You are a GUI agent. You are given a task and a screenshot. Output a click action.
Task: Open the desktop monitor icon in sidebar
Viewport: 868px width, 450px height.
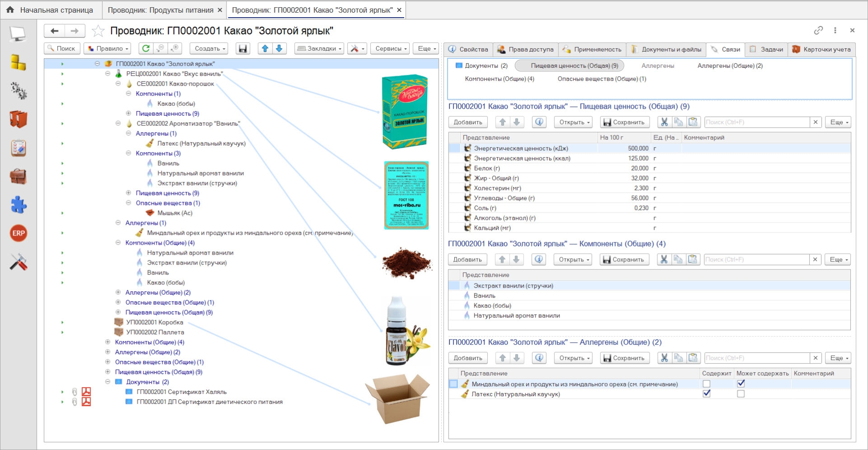click(18, 34)
